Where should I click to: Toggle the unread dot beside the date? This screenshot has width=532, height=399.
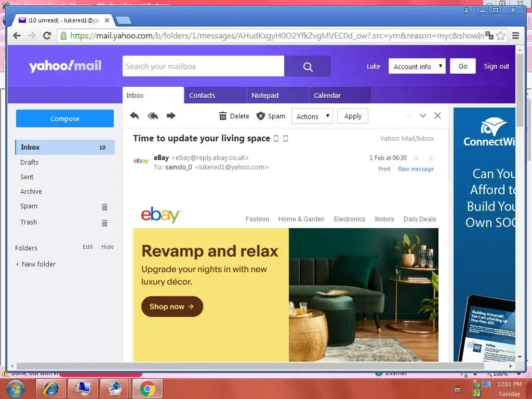pyautogui.click(x=416, y=158)
